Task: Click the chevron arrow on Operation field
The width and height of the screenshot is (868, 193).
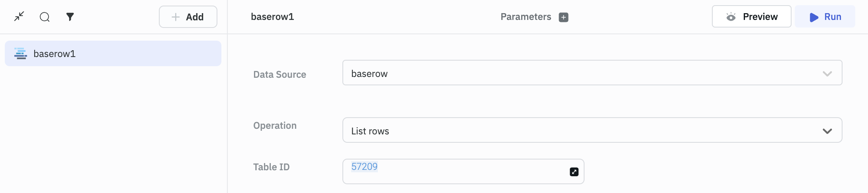Action: coord(827,131)
